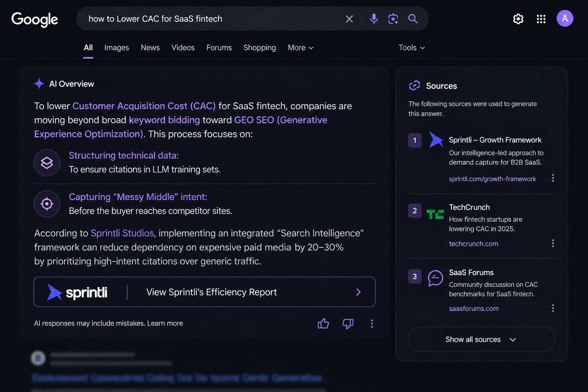588x392 pixels.
Task: View Sprintli's Efficiency Report
Action: 211,292
